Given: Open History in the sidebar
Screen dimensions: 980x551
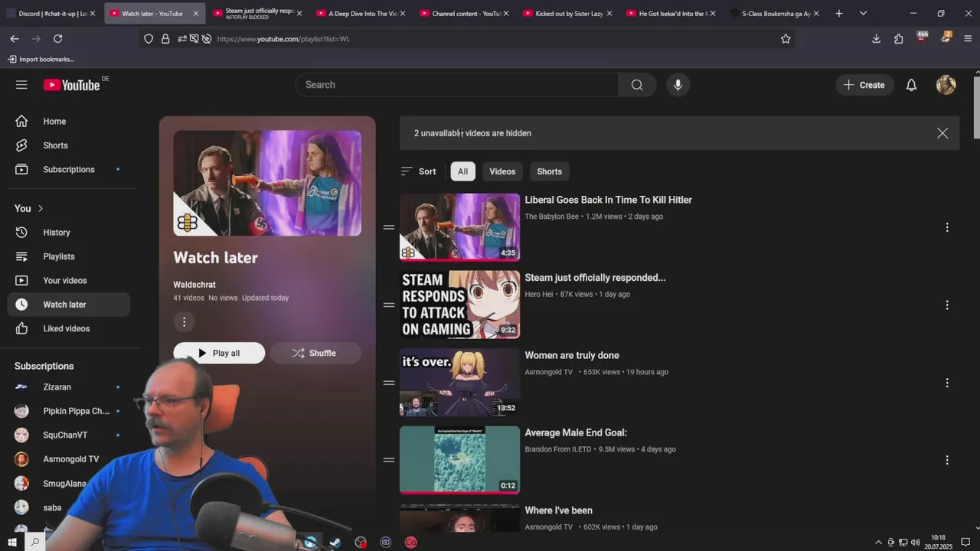Looking at the screenshot, I should 69,232.
